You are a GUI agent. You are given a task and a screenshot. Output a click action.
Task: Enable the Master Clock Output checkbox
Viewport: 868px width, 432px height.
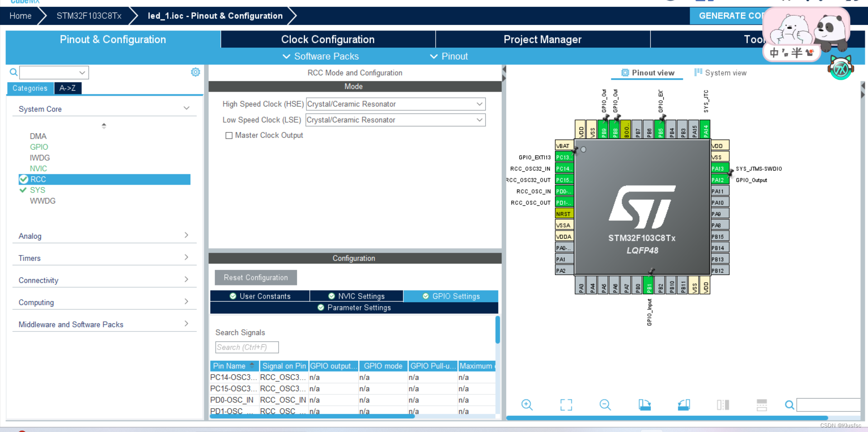point(229,135)
